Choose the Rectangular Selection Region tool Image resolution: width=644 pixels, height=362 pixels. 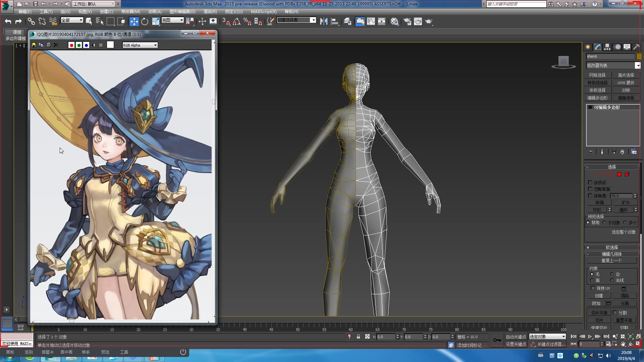click(110, 21)
